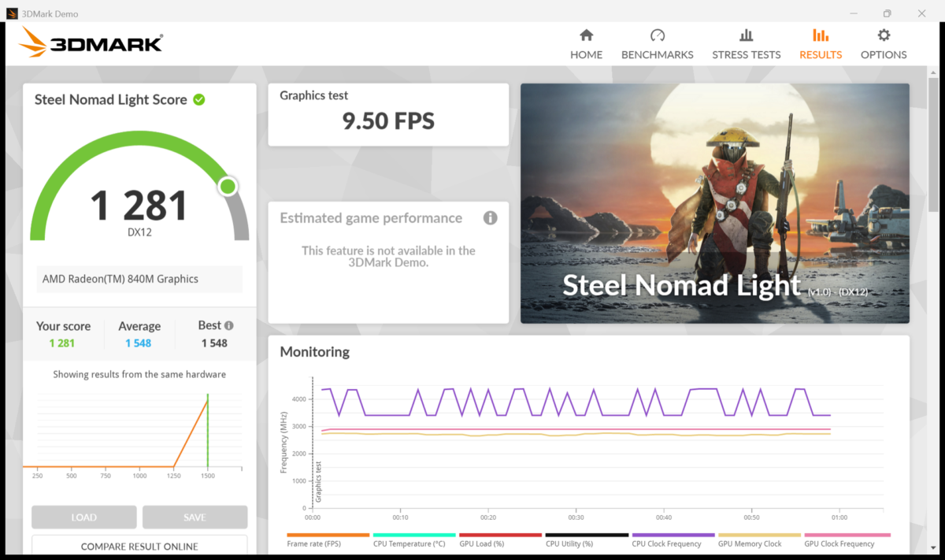Click the Graphics test label
Image resolution: width=945 pixels, height=560 pixels.
(x=314, y=95)
